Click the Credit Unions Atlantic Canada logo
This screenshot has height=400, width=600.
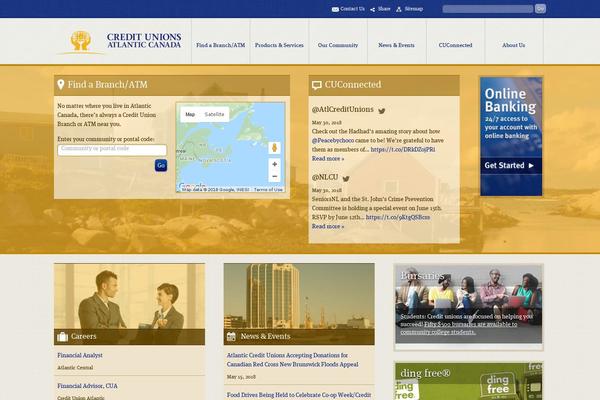(x=118, y=42)
